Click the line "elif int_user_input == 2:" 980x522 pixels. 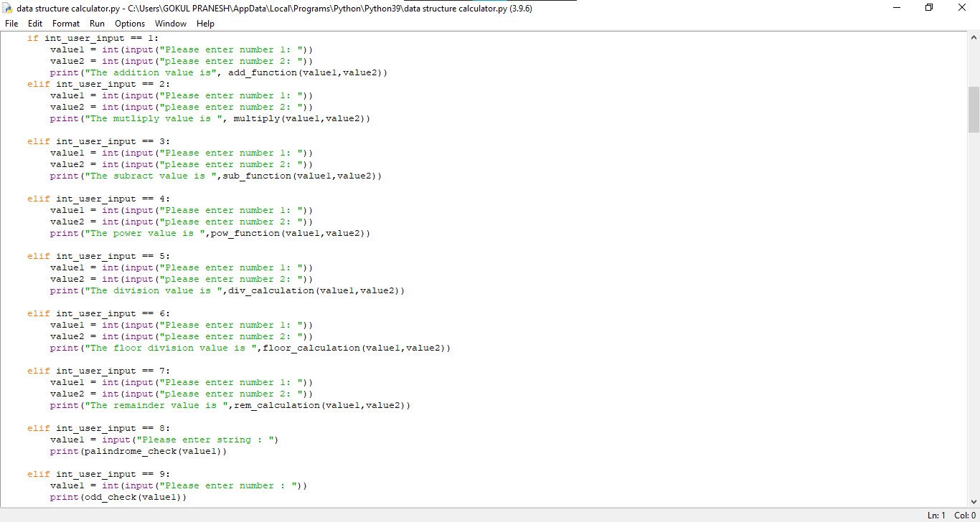[x=99, y=84]
